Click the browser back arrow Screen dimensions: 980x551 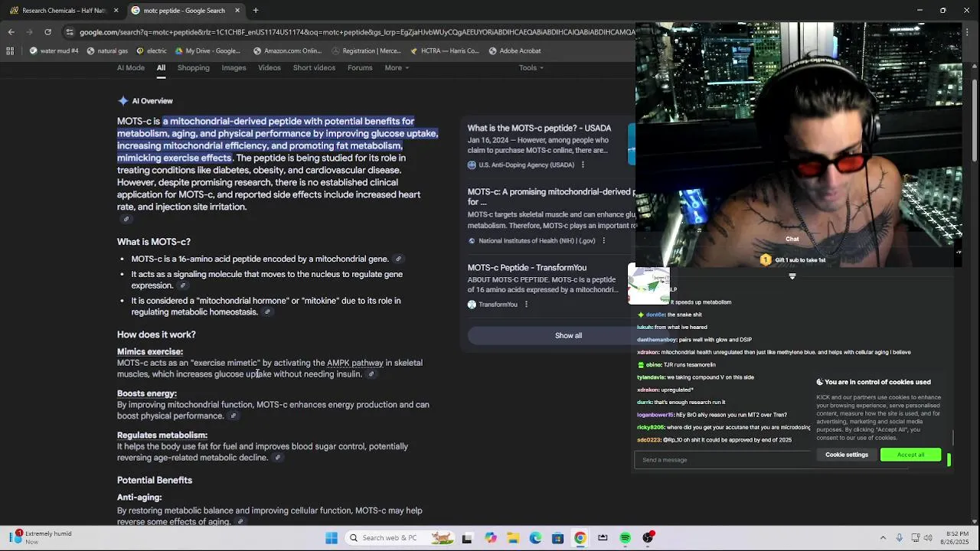(11, 32)
